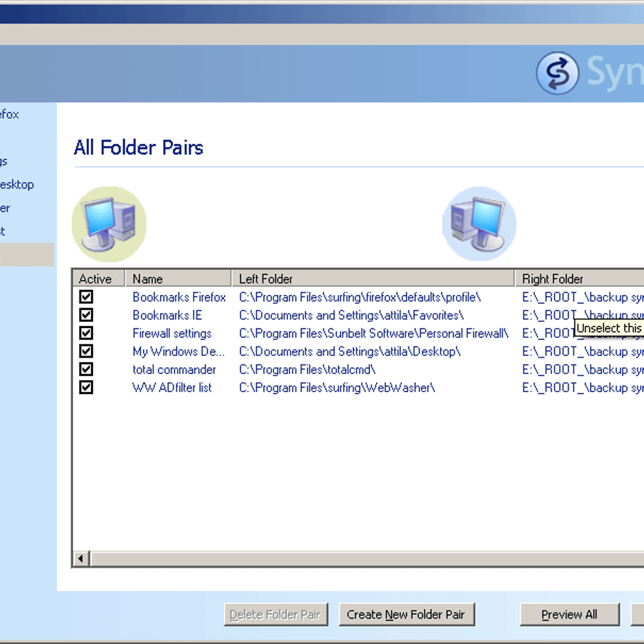
Task: Uncheck the Bookmarks Firefox active checkbox
Action: pos(86,297)
